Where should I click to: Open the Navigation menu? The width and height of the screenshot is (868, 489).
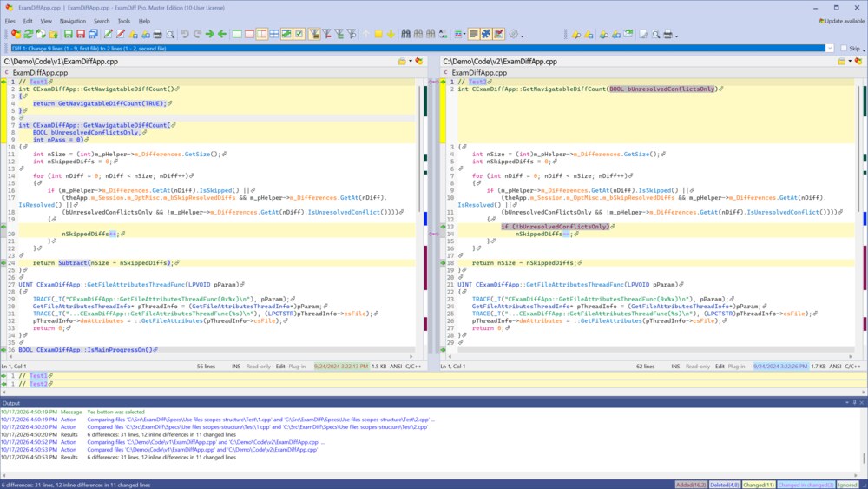pos(73,21)
